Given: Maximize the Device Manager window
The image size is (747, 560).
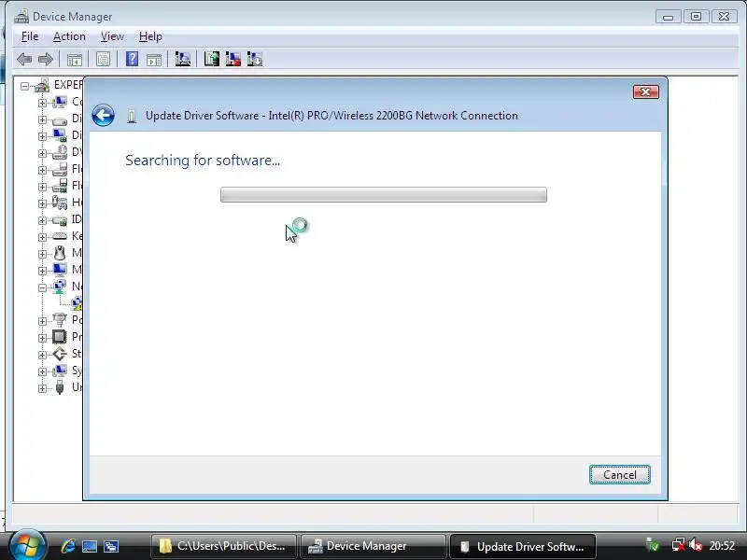Looking at the screenshot, I should [x=696, y=17].
